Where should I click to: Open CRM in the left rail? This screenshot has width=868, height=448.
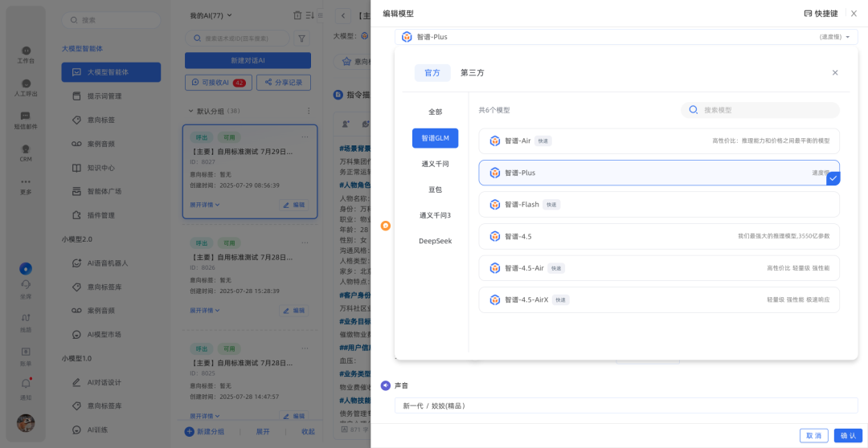pyautogui.click(x=26, y=153)
